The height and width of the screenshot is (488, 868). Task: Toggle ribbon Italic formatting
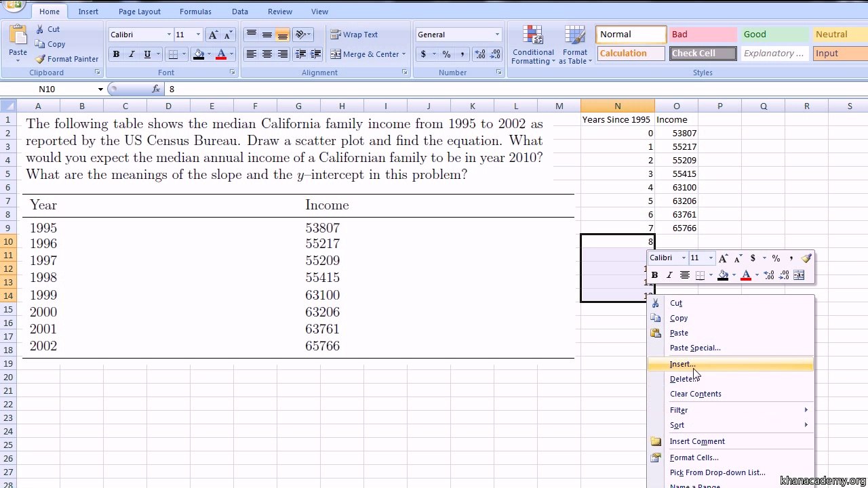pyautogui.click(x=132, y=54)
